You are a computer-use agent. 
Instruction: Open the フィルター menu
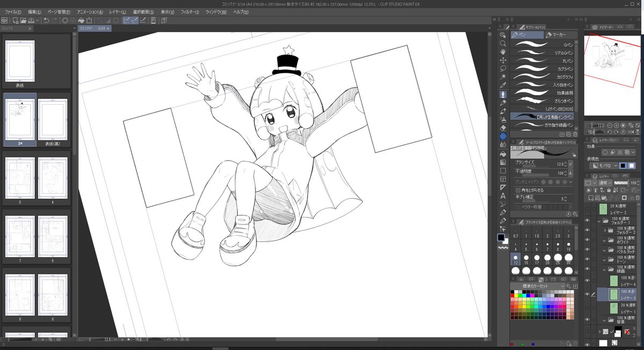[x=189, y=12]
